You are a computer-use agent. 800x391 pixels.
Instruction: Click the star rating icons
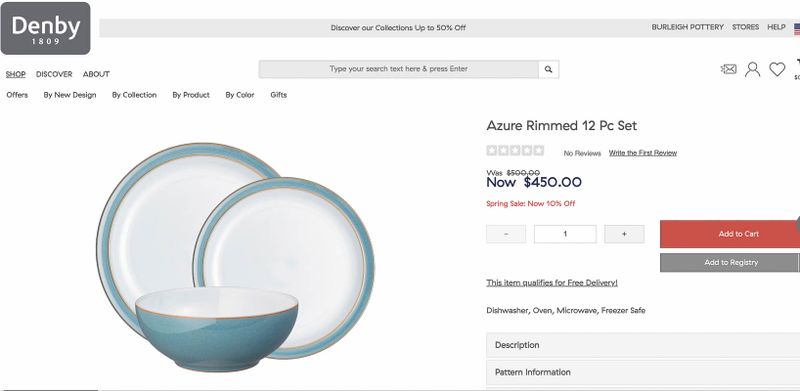[515, 151]
